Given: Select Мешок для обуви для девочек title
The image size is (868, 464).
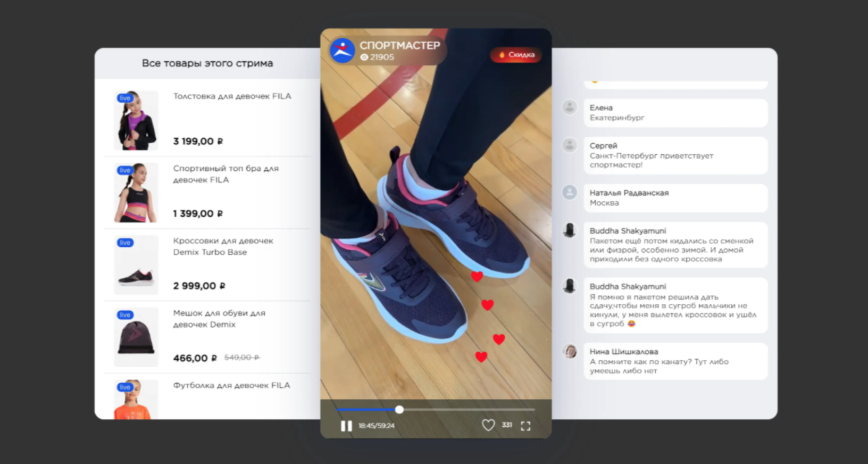Looking at the screenshot, I should pyautogui.click(x=219, y=319).
